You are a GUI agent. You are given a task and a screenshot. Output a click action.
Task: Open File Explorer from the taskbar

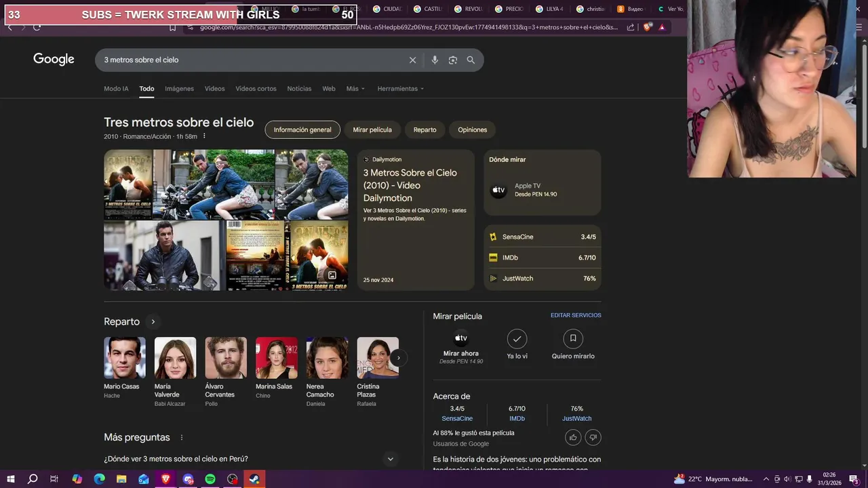[x=121, y=479]
